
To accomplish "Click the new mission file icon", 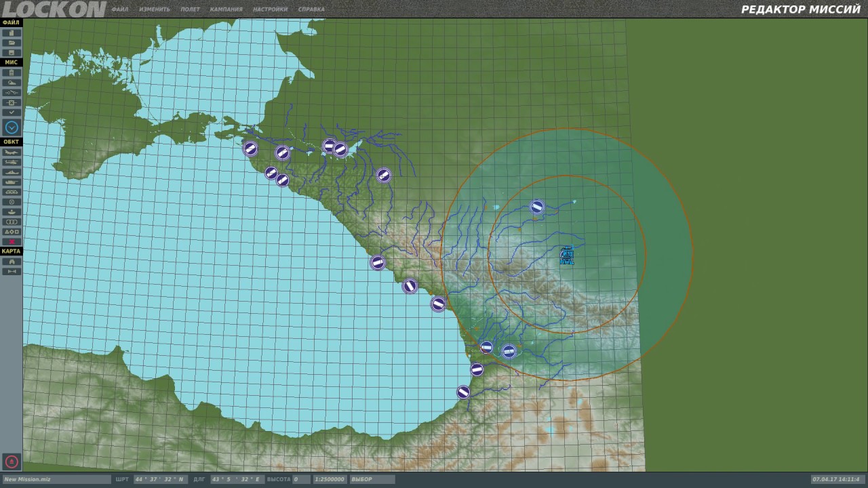I will click(x=12, y=33).
